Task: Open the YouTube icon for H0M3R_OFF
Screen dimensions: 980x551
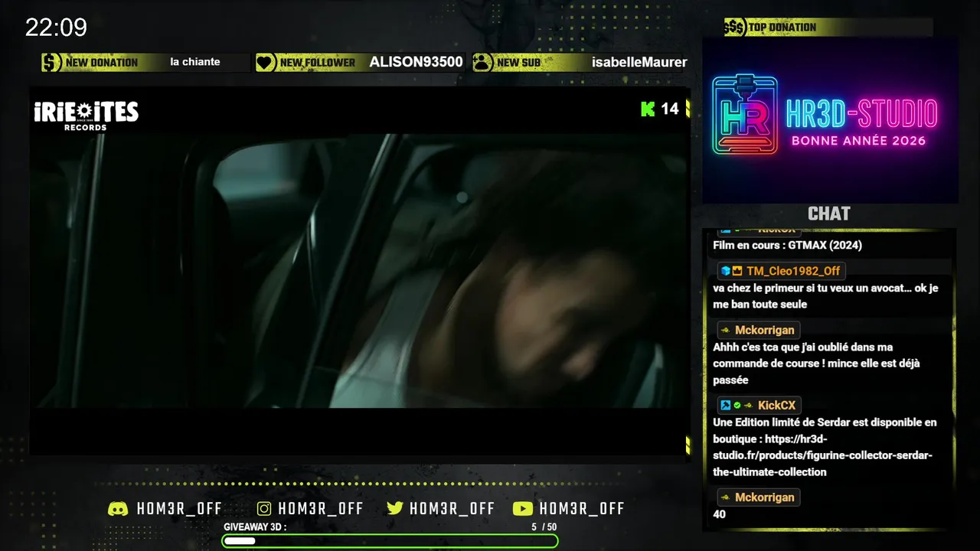Action: 523,509
